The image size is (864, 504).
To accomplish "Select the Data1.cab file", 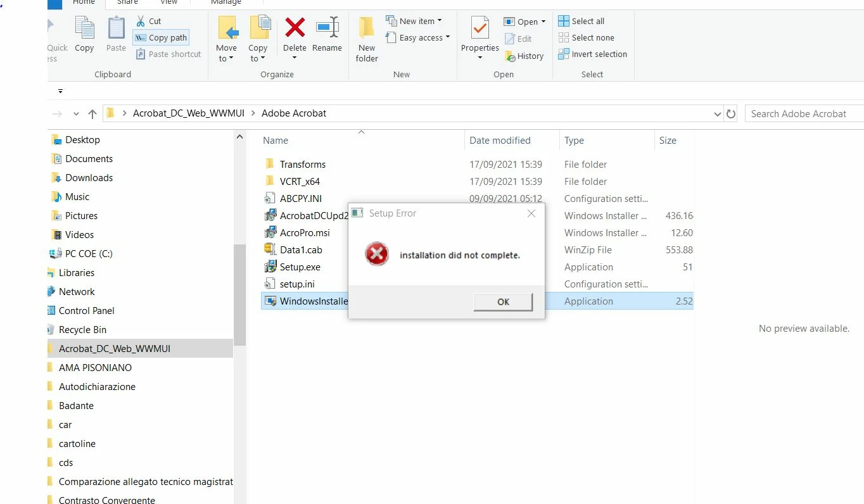I will point(301,250).
